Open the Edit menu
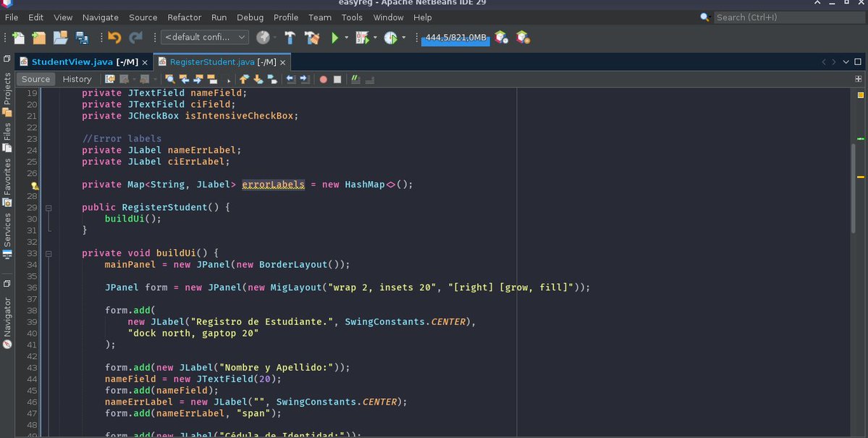 point(36,17)
